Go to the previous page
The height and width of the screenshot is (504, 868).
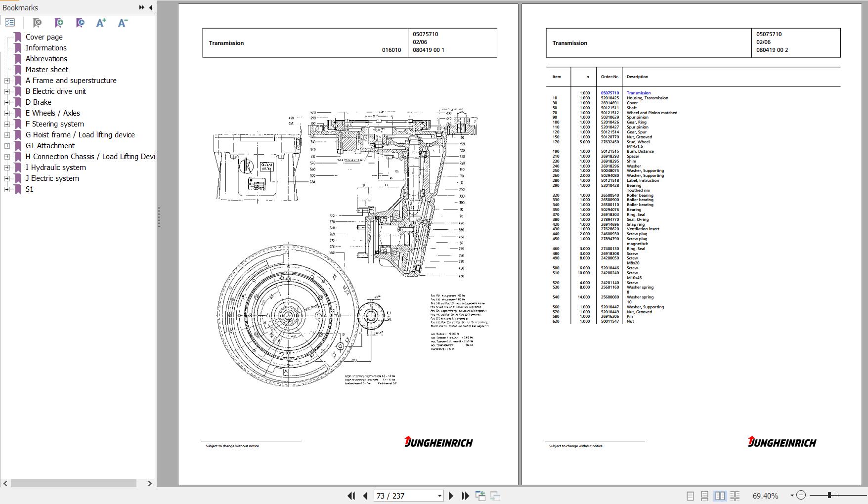[x=365, y=496]
